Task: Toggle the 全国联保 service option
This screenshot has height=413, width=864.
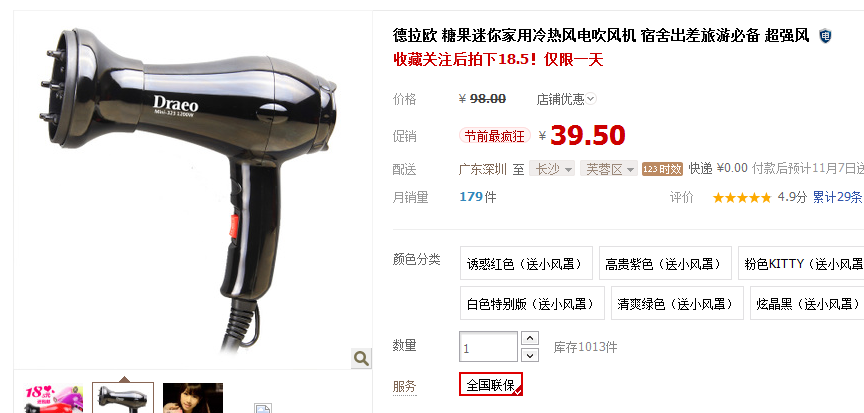Action: [x=491, y=384]
